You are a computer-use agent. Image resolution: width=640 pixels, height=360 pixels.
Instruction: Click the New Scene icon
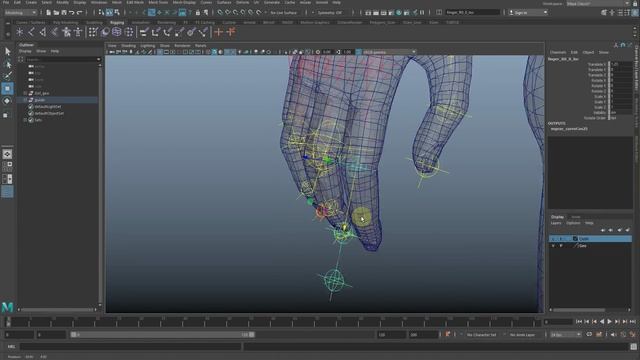click(48, 13)
